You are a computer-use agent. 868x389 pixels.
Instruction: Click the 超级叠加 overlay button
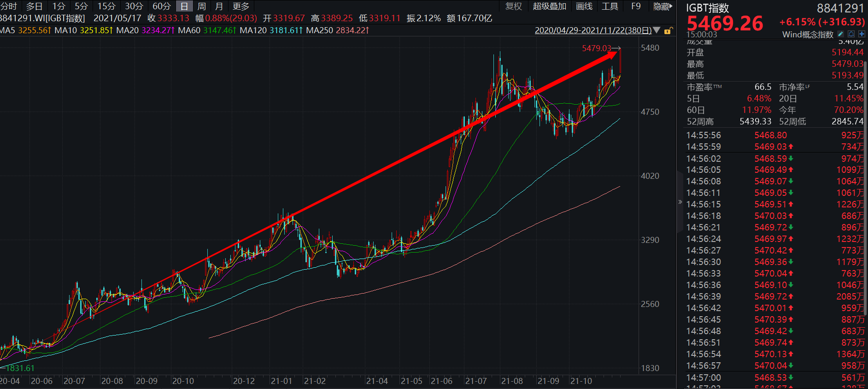[x=549, y=6]
